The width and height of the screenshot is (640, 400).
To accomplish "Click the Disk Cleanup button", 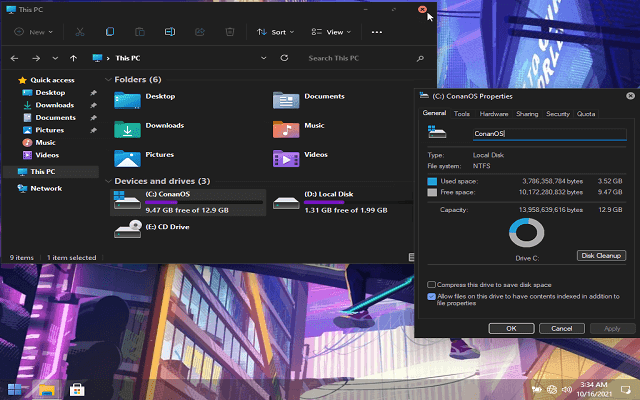I will (x=601, y=256).
